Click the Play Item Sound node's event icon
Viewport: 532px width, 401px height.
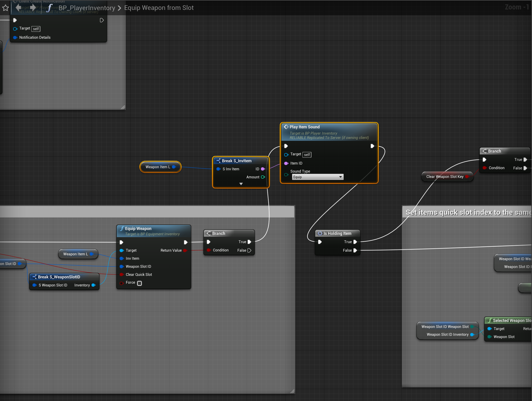pos(286,127)
